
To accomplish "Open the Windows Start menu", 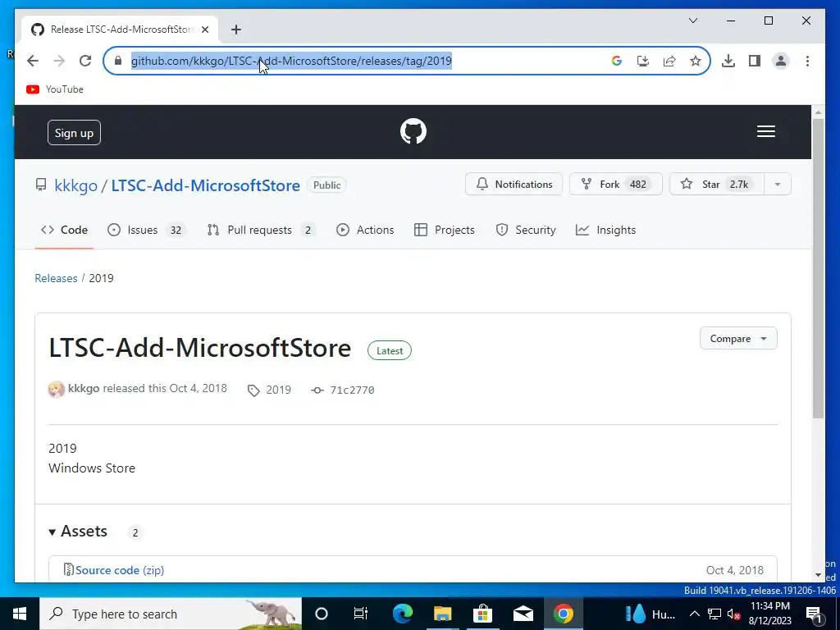I will (20, 614).
